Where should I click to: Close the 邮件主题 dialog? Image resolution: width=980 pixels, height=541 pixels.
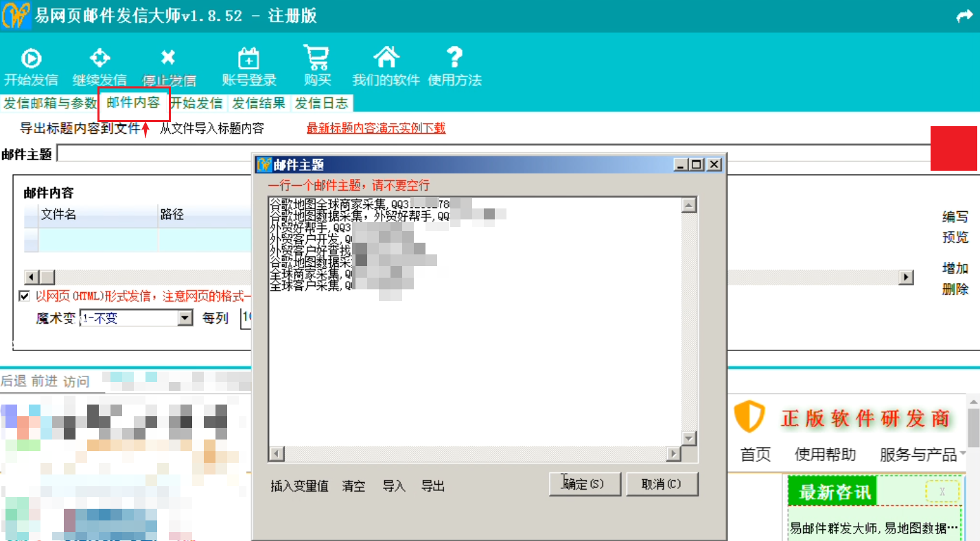pos(714,165)
